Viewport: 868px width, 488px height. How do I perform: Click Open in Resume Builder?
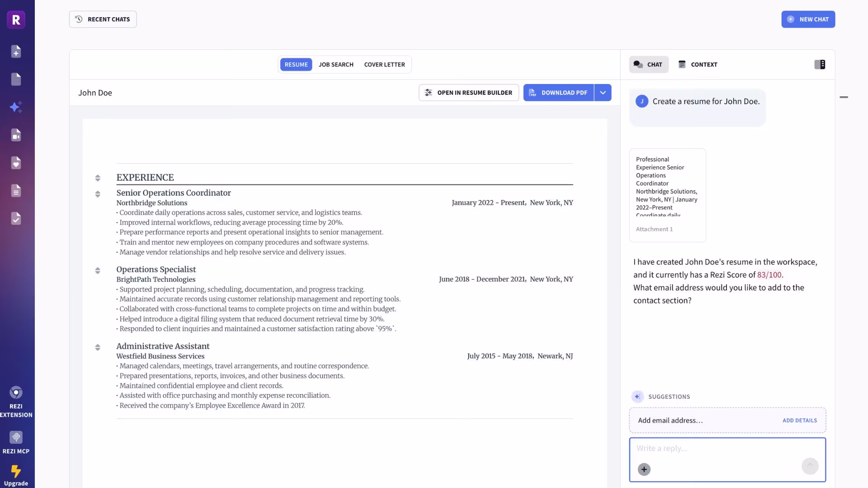(468, 93)
